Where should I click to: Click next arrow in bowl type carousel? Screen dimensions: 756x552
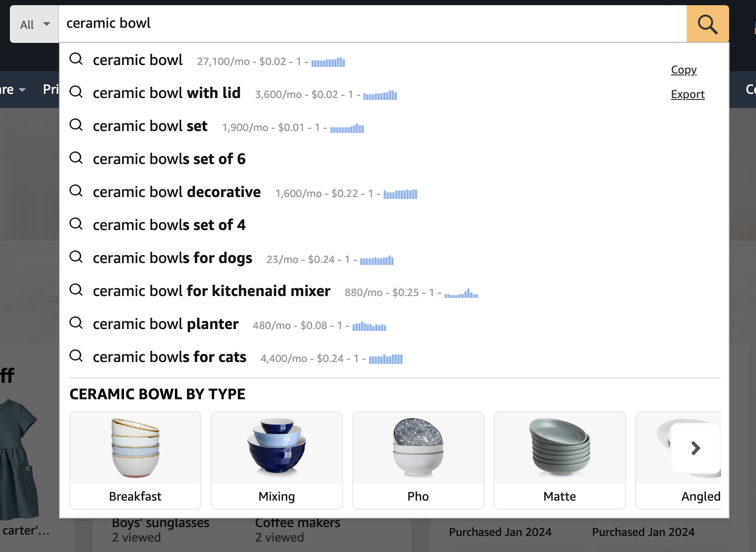pos(696,448)
